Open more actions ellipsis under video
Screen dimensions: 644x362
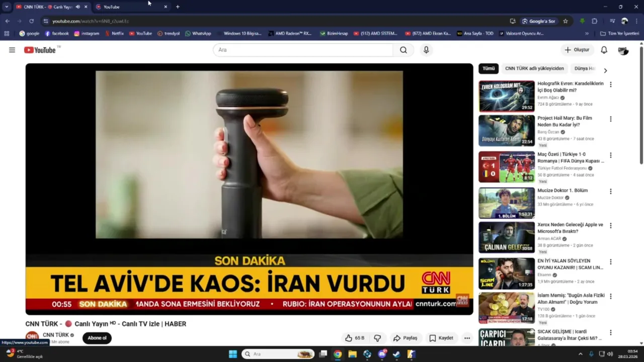pos(467,338)
